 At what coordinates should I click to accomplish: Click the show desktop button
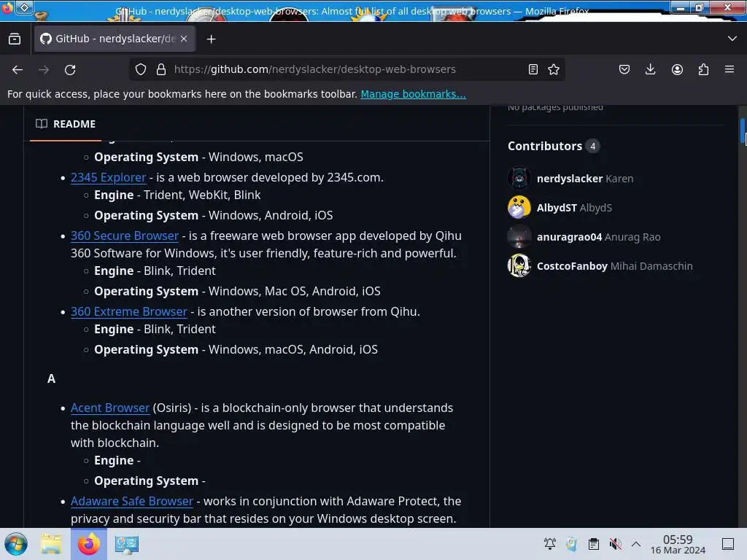pyautogui.click(x=728, y=544)
